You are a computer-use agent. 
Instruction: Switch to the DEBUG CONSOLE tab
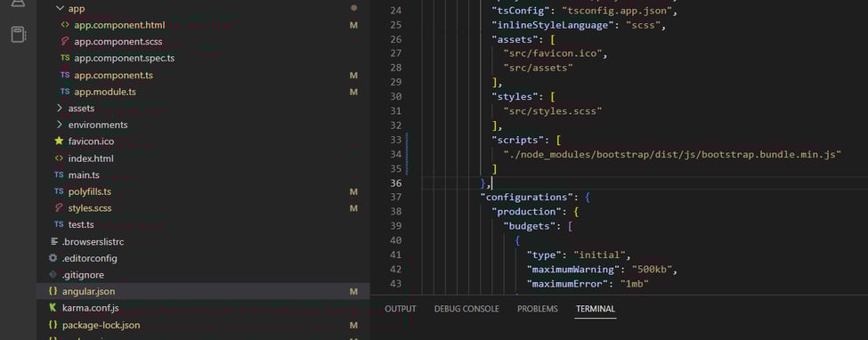(x=466, y=309)
